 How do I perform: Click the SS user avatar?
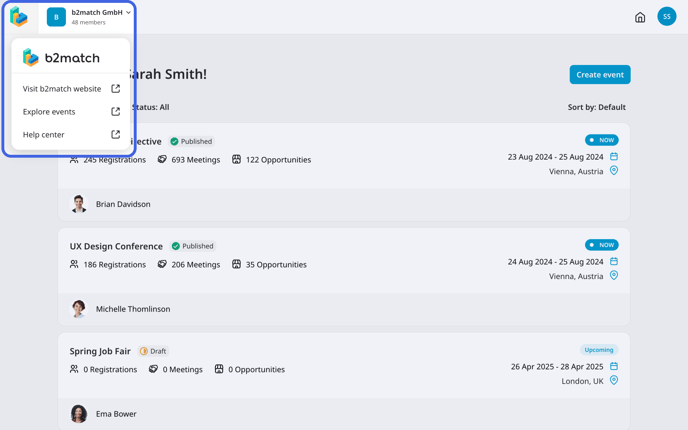click(x=666, y=16)
